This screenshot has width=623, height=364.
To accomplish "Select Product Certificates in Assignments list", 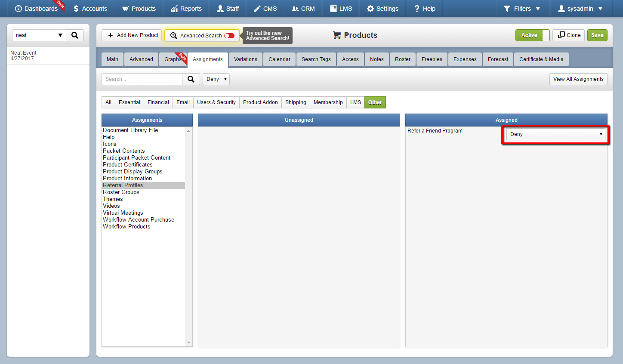I will click(x=143, y=165).
